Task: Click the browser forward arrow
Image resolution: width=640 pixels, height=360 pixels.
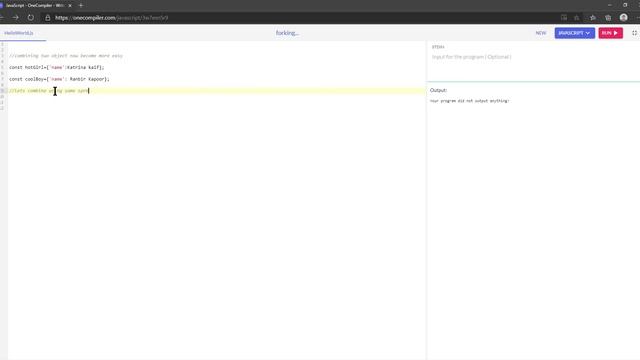Action: 16,18
